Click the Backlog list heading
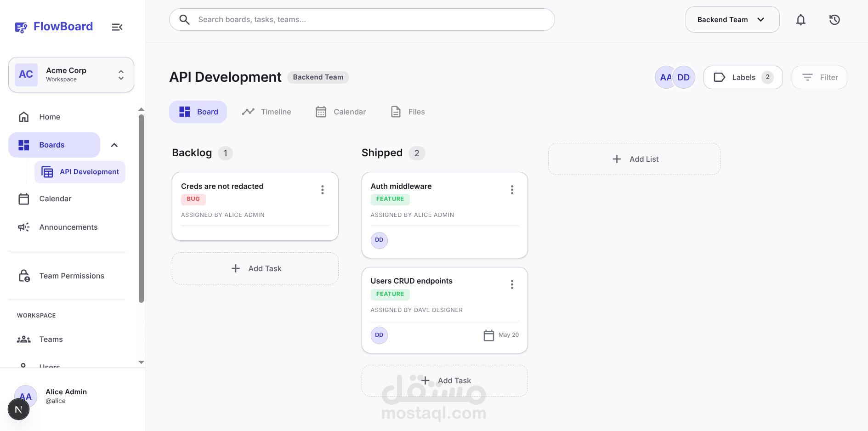This screenshot has height=431, width=868. point(192,153)
